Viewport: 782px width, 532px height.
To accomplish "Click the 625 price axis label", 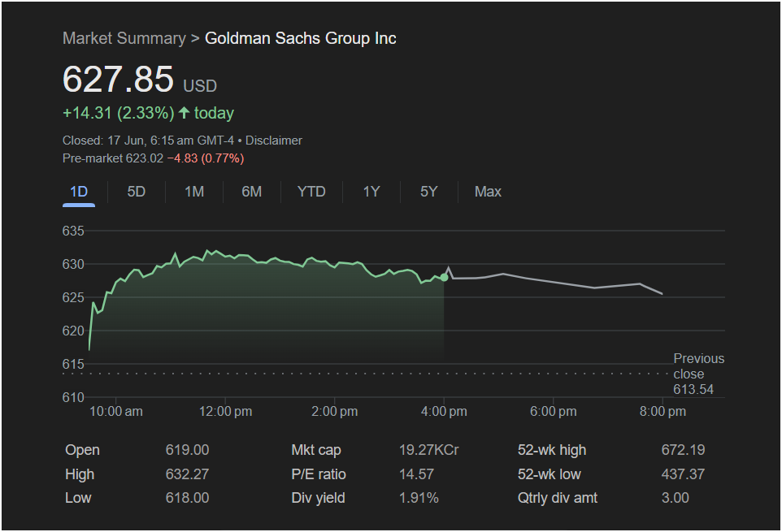I will click(x=73, y=298).
